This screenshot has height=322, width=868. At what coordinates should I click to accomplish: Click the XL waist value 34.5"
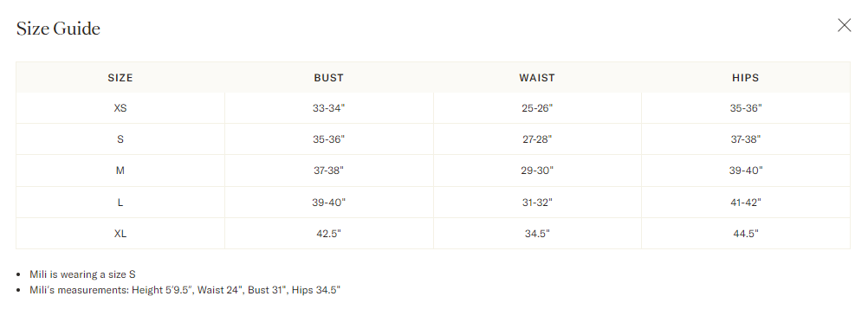click(x=537, y=234)
